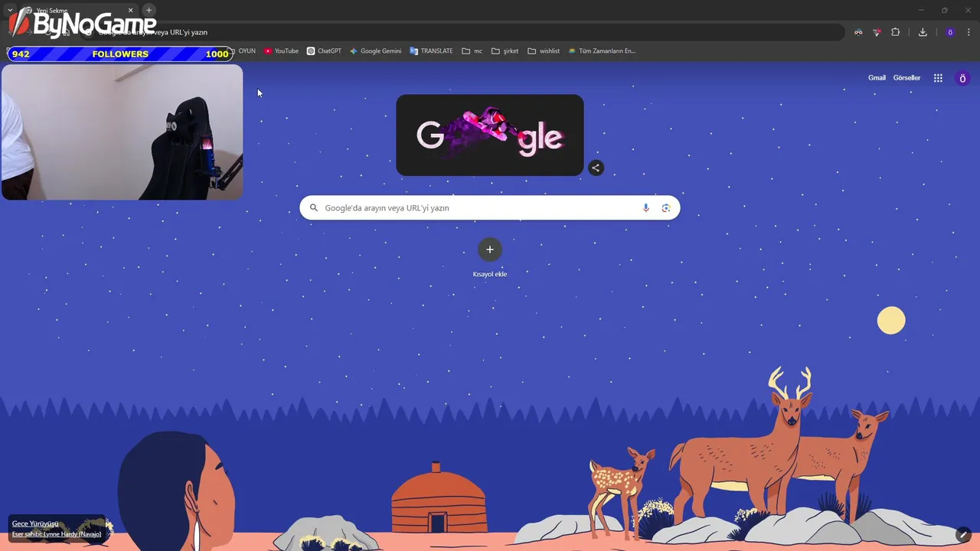
Task: Expand the şirket bookmark folder
Action: click(505, 51)
